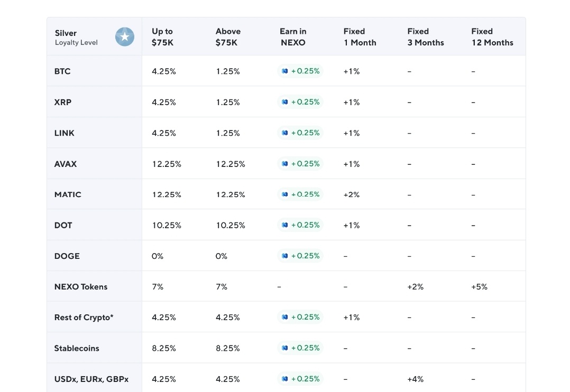Click the NEXO logo icon in AVAX row
Viewport: 570px width, 392px height.
(x=285, y=164)
